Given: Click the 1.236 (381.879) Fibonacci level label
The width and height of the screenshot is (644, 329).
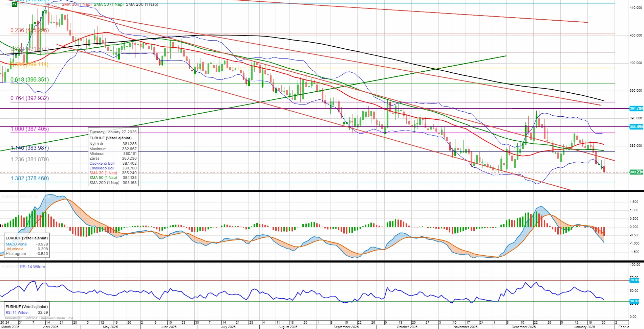Looking at the screenshot, I should click(30, 160).
